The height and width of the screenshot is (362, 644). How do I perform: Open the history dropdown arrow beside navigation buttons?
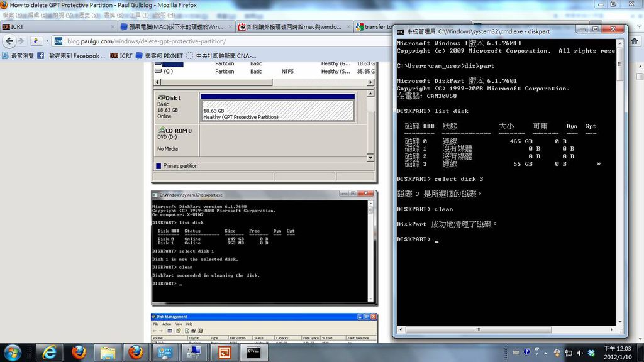click(x=47, y=41)
